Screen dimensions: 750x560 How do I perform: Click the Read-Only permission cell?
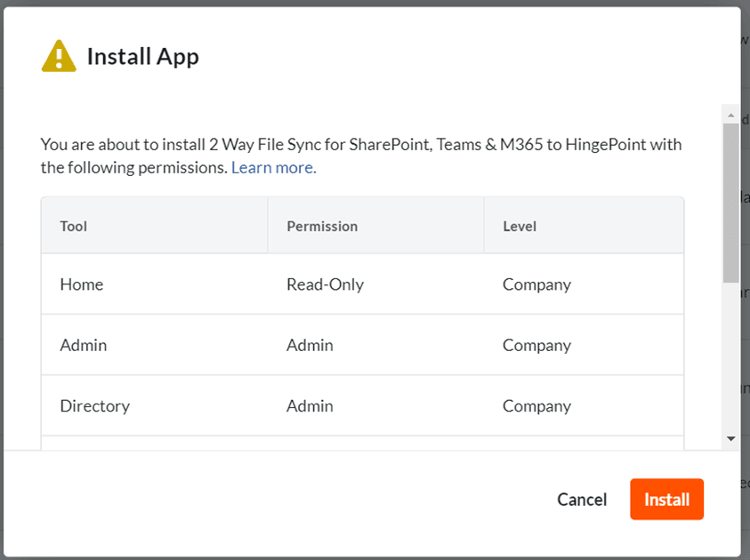[325, 284]
